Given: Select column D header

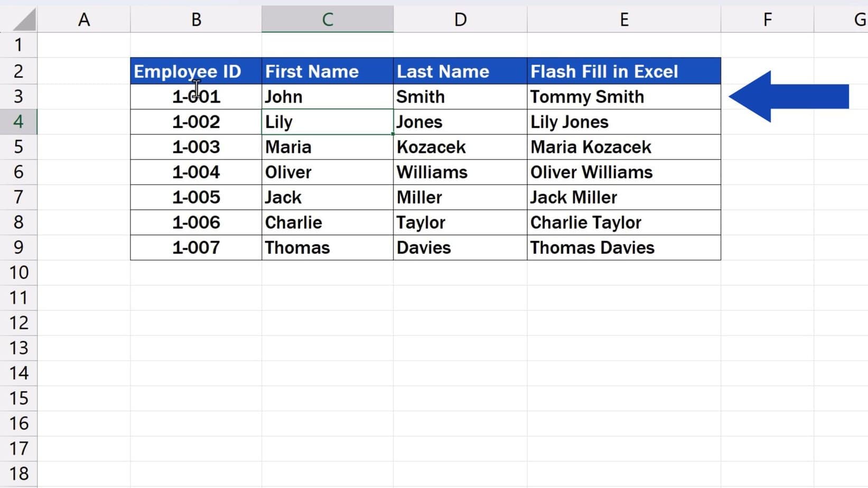Looking at the screenshot, I should point(460,20).
